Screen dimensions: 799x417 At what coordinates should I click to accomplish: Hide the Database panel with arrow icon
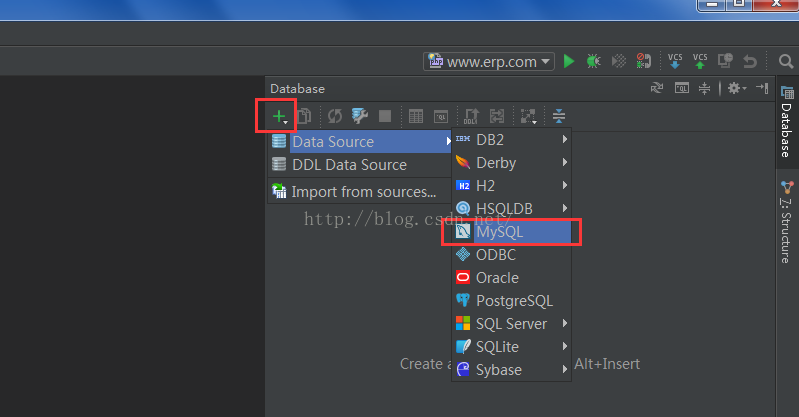[x=762, y=88]
